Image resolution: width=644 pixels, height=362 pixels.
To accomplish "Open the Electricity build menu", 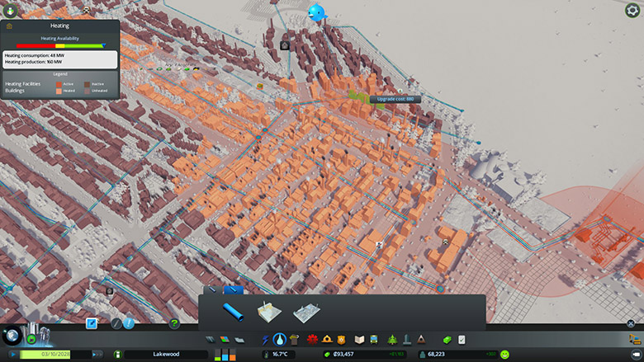I will coord(265,340).
